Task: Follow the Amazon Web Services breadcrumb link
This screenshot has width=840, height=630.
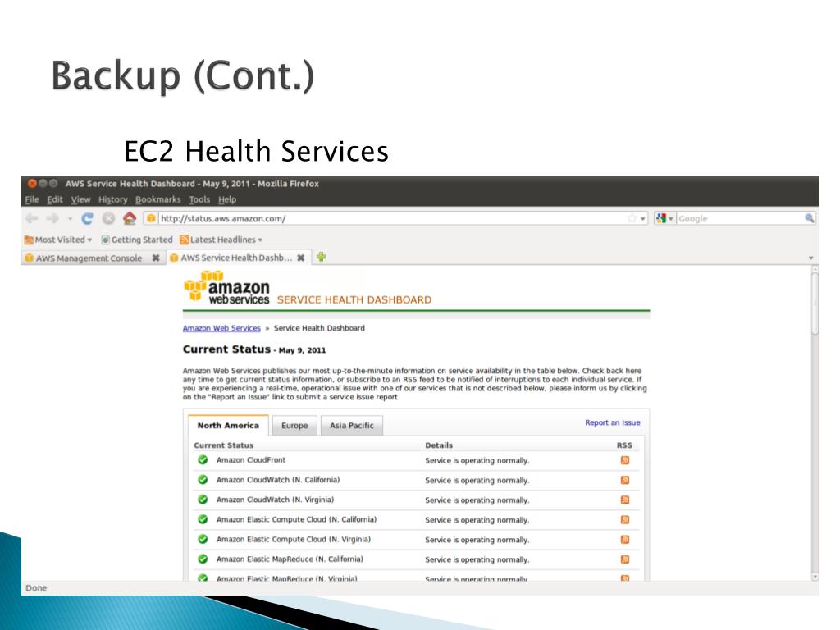Action: [221, 328]
